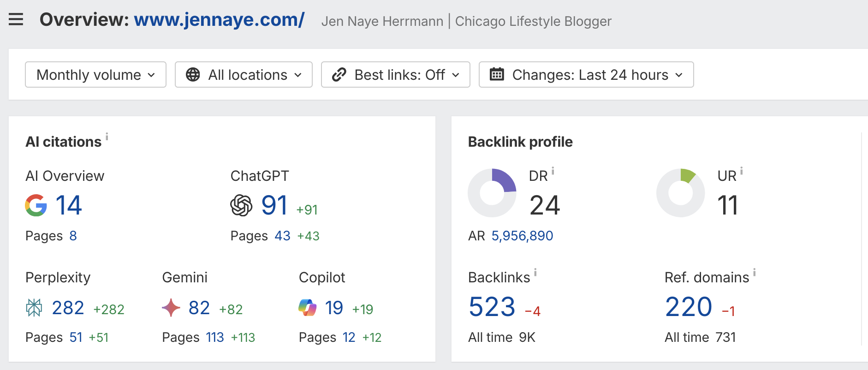Click the DR info icon

pyautogui.click(x=553, y=171)
